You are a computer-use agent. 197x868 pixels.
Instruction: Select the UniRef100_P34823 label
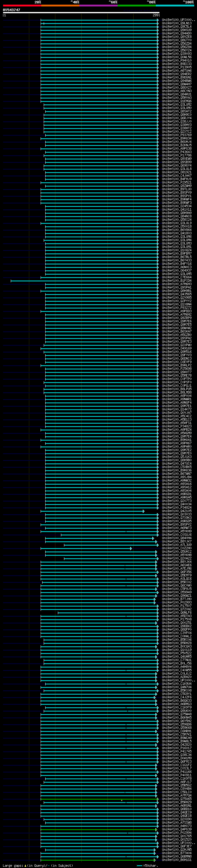pyautogui.click(x=177, y=426)
